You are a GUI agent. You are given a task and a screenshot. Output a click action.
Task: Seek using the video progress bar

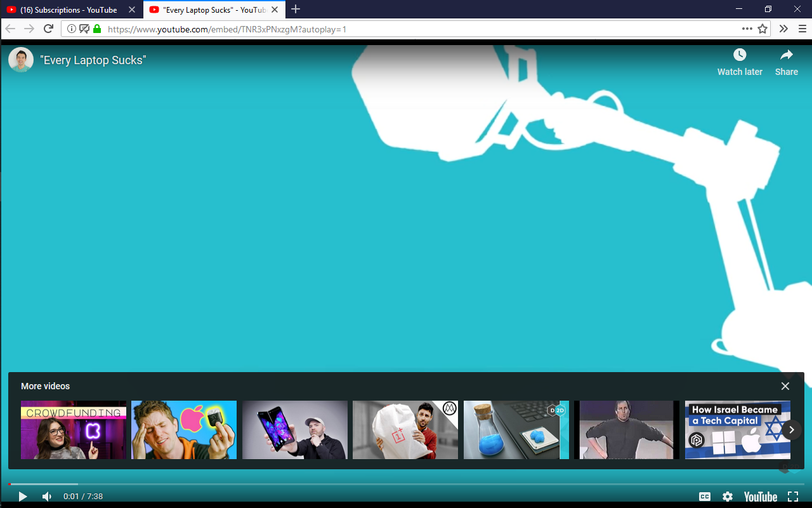pyautogui.click(x=406, y=484)
